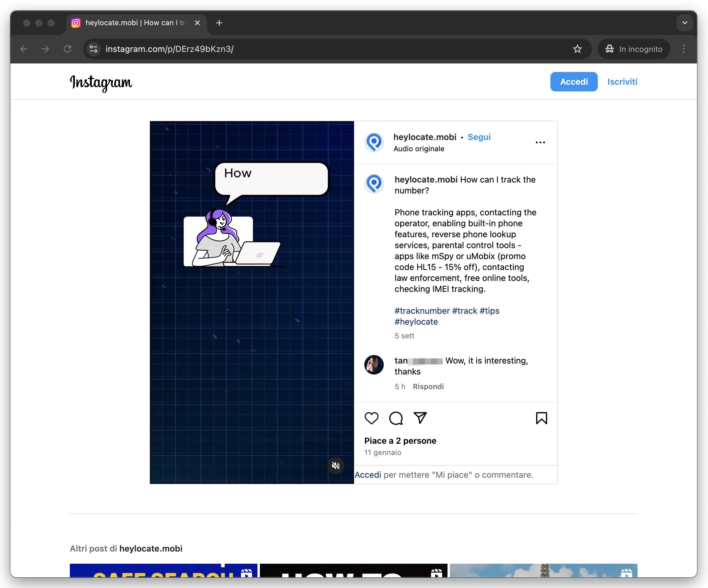This screenshot has width=708, height=588.
Task: Click Accedi link to comment
Action: (368, 475)
